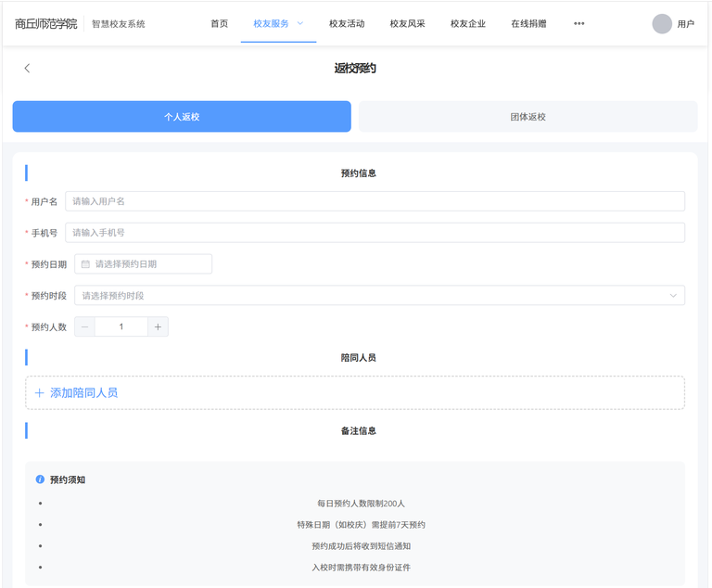Viewport: 712px width, 588px height.
Task: Click the text 入校时需携带有效身份证件
Action: point(361,568)
